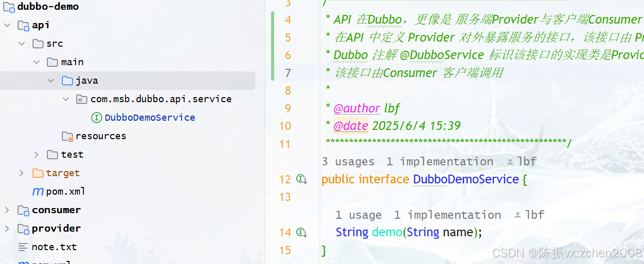Click line number 13 in gutter

(285, 197)
